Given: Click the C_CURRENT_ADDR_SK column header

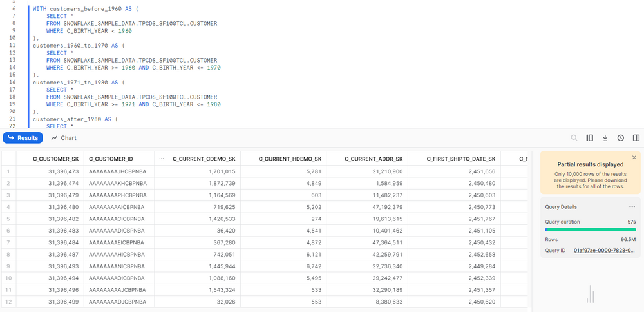Looking at the screenshot, I should 374,159.
